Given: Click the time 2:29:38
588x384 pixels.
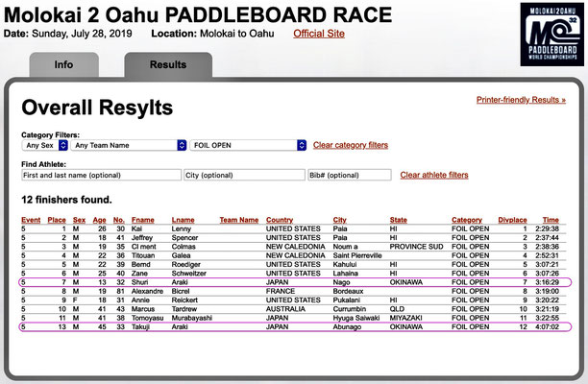Looking at the screenshot, I should coord(547,228).
